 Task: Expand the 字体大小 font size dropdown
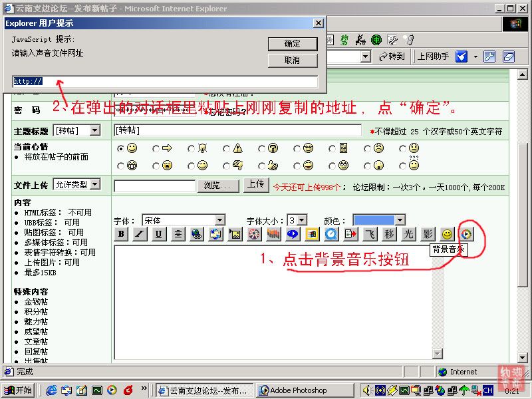(297, 220)
